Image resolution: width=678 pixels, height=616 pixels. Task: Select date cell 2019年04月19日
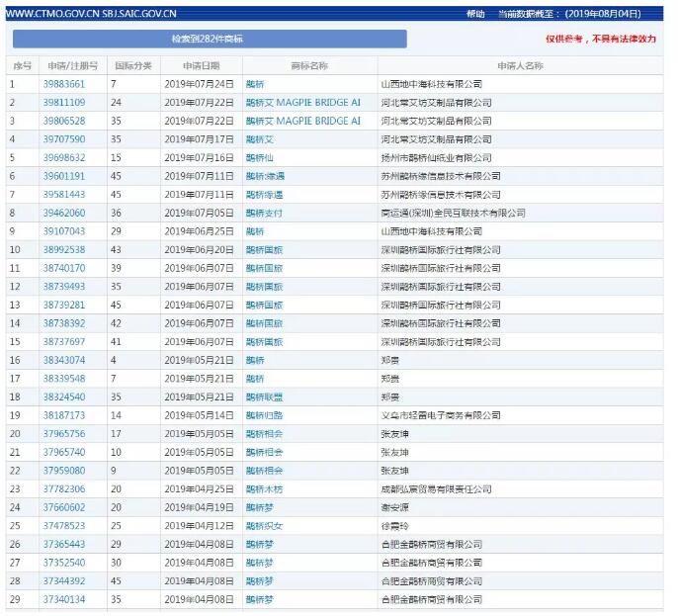click(199, 507)
